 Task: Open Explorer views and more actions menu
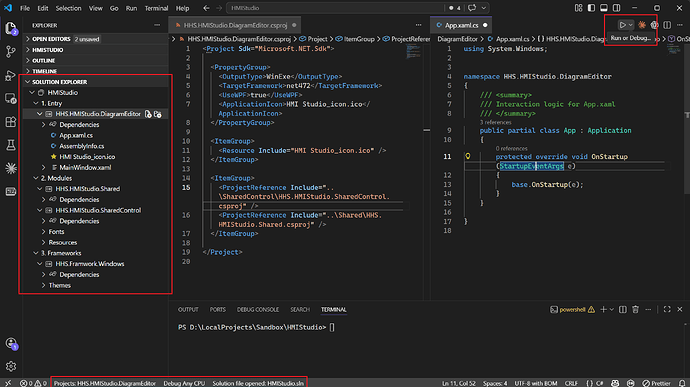(157, 25)
